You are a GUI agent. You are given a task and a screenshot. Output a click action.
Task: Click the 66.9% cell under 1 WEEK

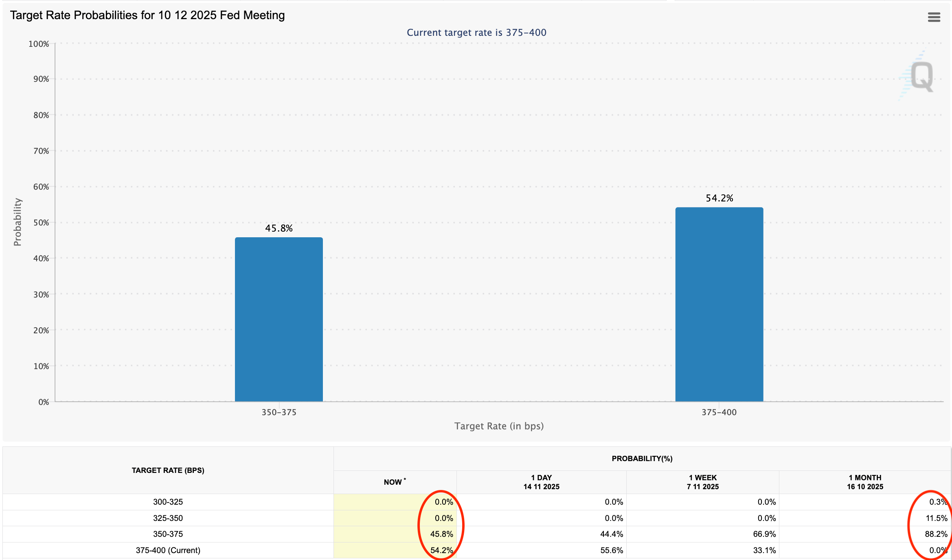point(764,534)
